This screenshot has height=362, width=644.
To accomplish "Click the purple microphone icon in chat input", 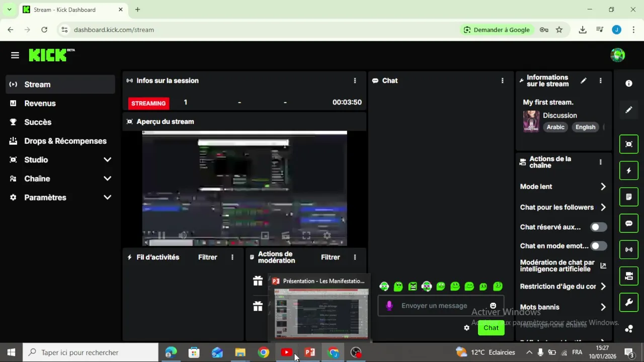I will coord(389,306).
